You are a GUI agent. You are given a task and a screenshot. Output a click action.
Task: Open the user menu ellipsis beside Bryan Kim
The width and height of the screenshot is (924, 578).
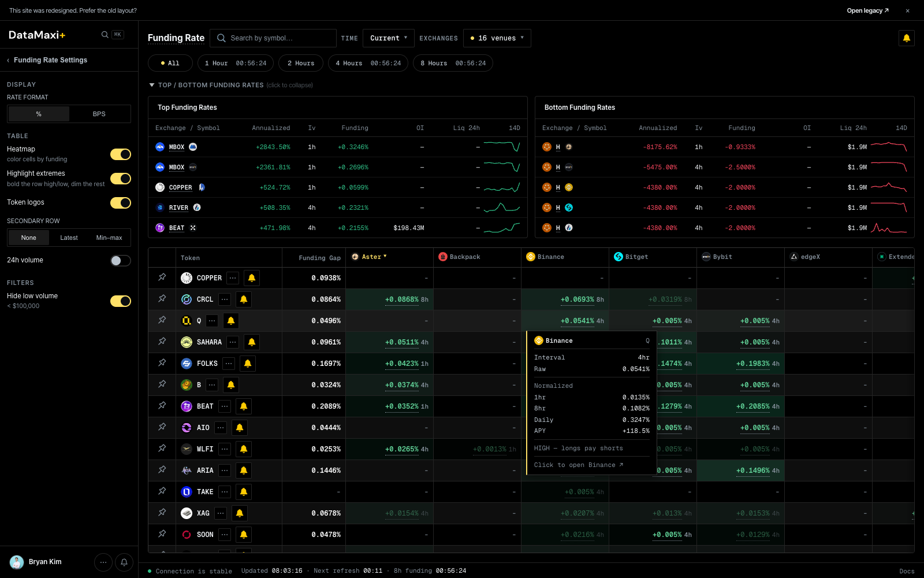103,562
